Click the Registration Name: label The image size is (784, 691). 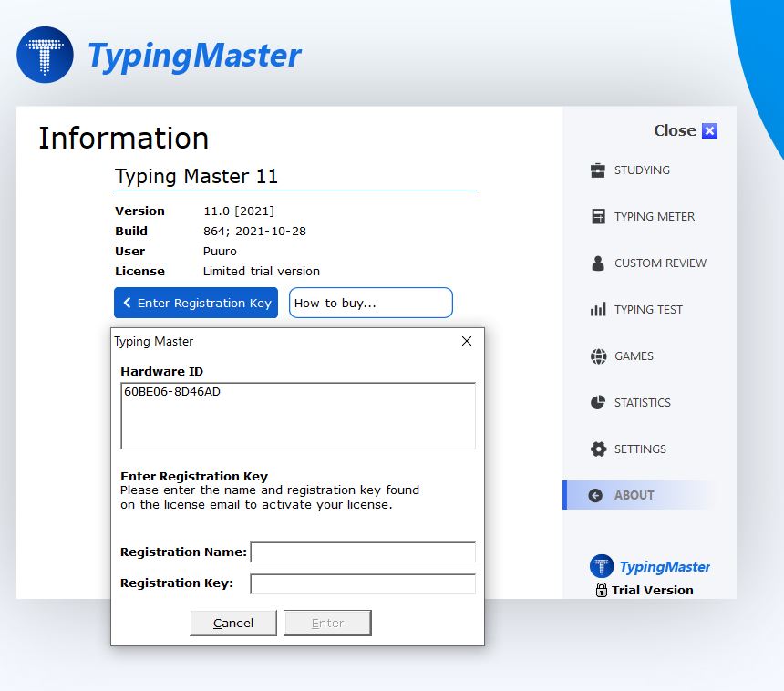(x=183, y=552)
